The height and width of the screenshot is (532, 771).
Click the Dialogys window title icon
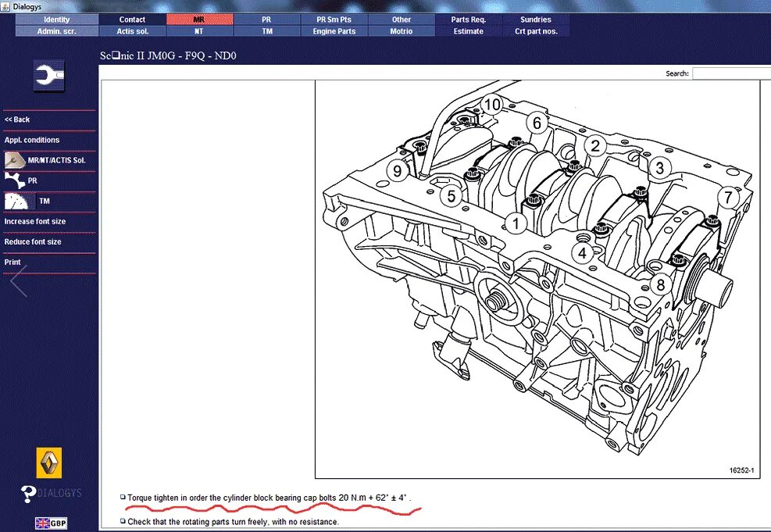tap(5, 7)
